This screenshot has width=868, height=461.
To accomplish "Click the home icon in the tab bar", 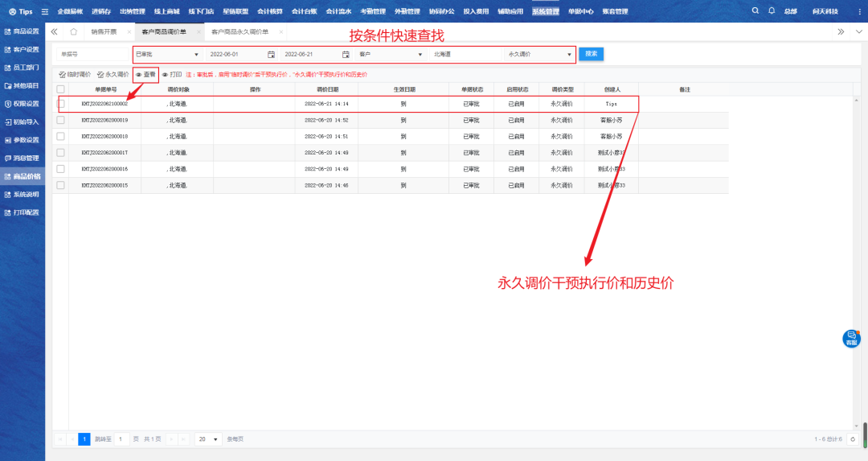I will click(x=73, y=31).
